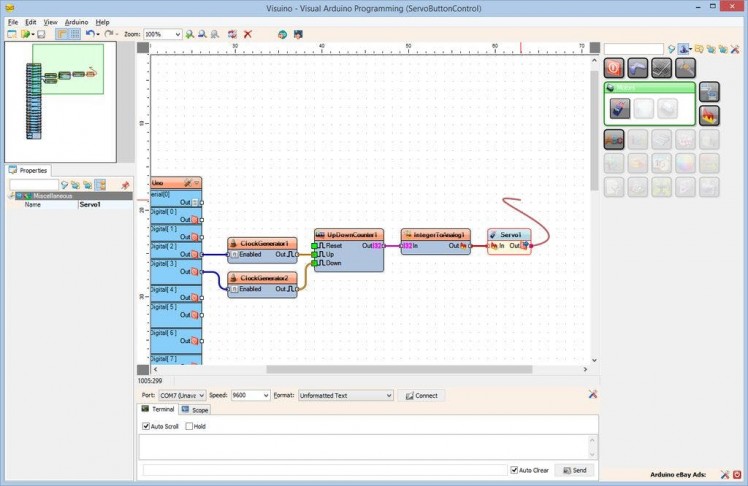Enable the Hold checkbox
The height and width of the screenshot is (486, 748).
189,426
